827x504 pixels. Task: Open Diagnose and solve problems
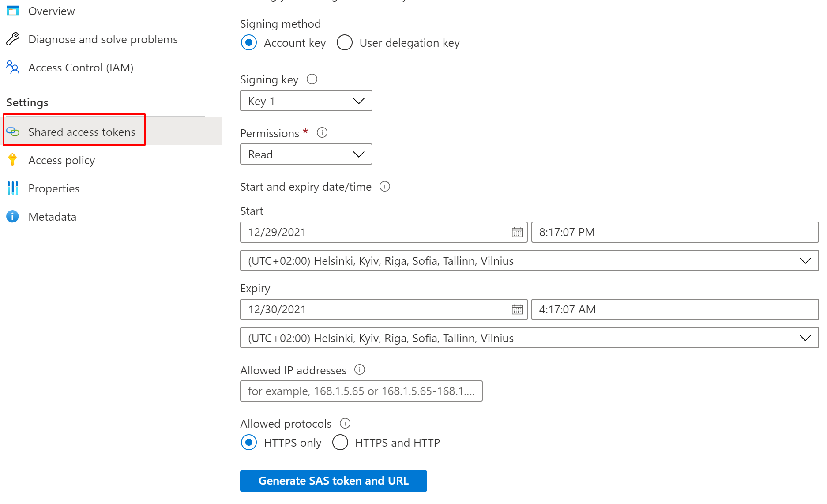pyautogui.click(x=102, y=39)
